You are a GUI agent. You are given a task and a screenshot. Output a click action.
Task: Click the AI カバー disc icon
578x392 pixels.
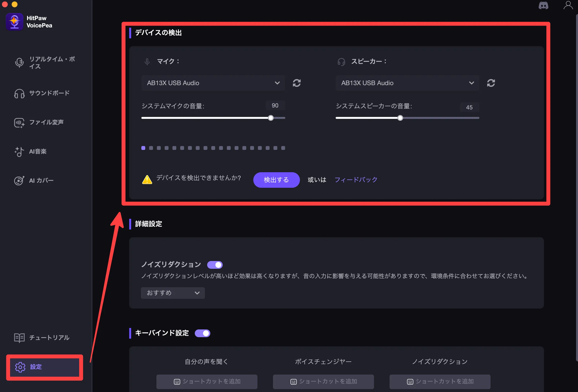coord(19,181)
